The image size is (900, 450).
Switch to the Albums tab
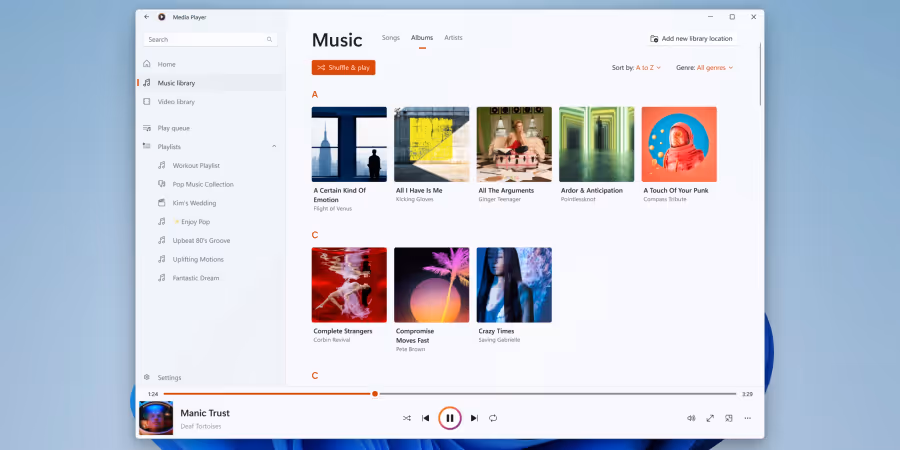click(422, 38)
